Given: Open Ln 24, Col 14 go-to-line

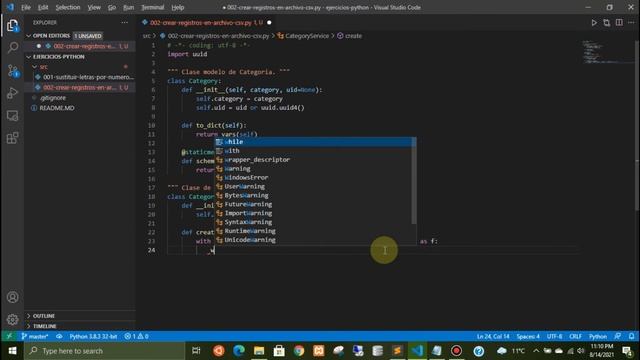Looking at the screenshot, I should click(493, 336).
